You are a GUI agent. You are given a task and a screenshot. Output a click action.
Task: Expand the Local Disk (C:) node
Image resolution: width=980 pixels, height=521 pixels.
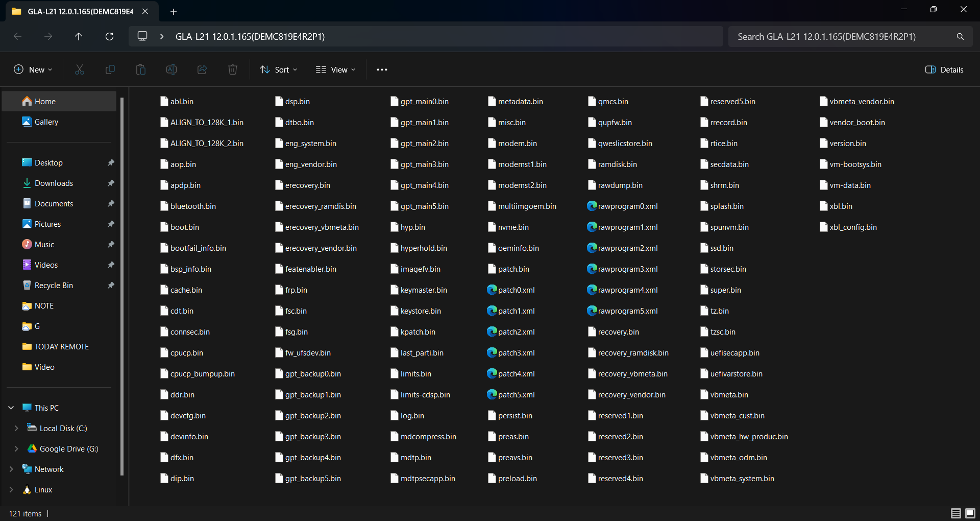coord(16,428)
